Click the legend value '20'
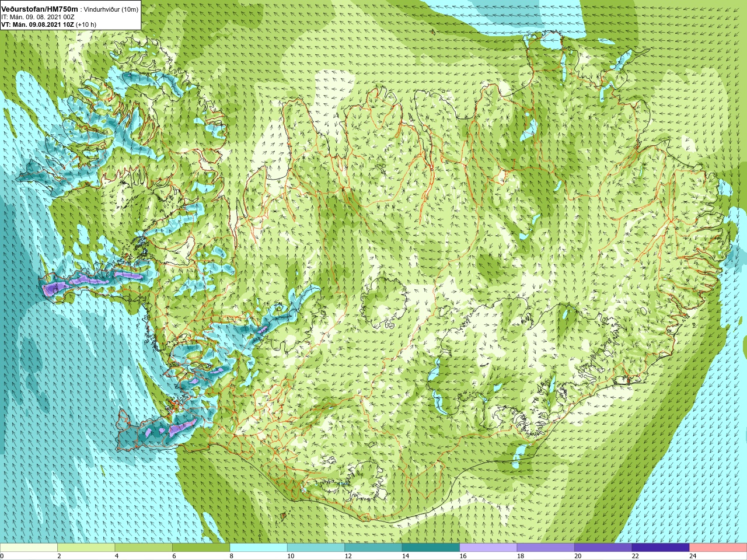This screenshot has width=747, height=560. (x=578, y=556)
